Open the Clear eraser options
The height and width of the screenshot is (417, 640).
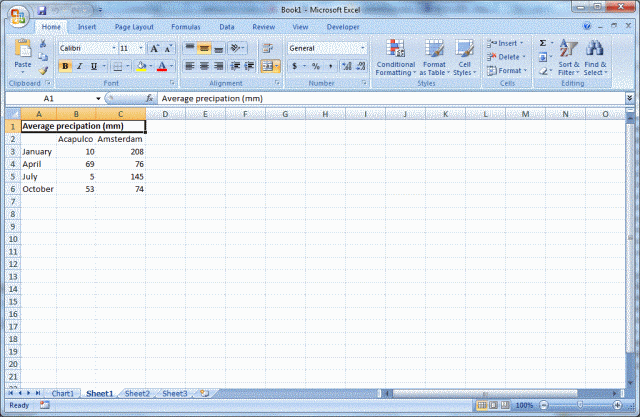[543, 71]
